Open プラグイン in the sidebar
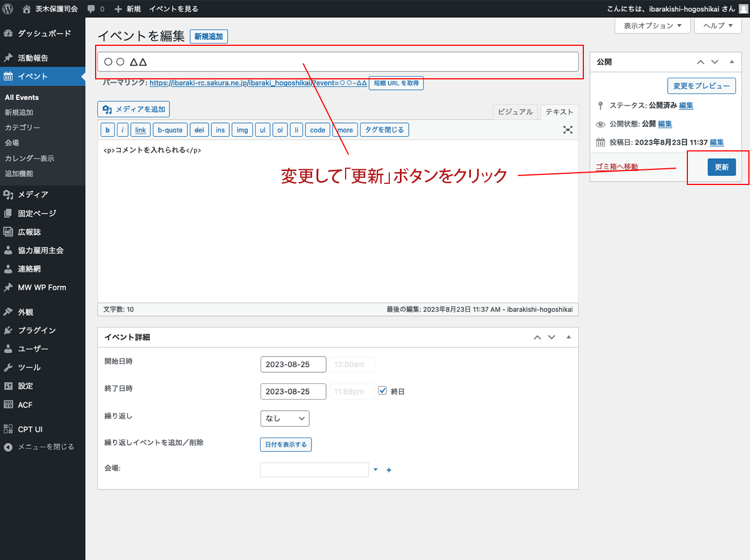The width and height of the screenshot is (750, 560). (x=36, y=330)
